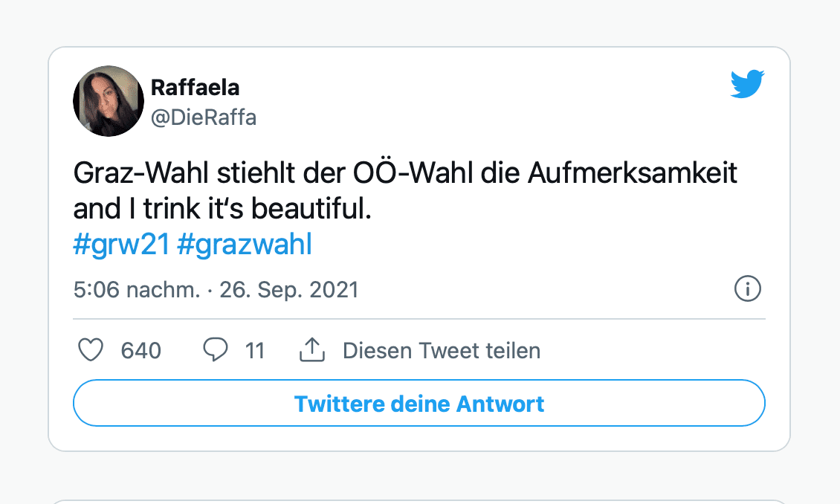The height and width of the screenshot is (504, 840).
Task: Open Raffaela's profile picture
Action: click(x=108, y=101)
